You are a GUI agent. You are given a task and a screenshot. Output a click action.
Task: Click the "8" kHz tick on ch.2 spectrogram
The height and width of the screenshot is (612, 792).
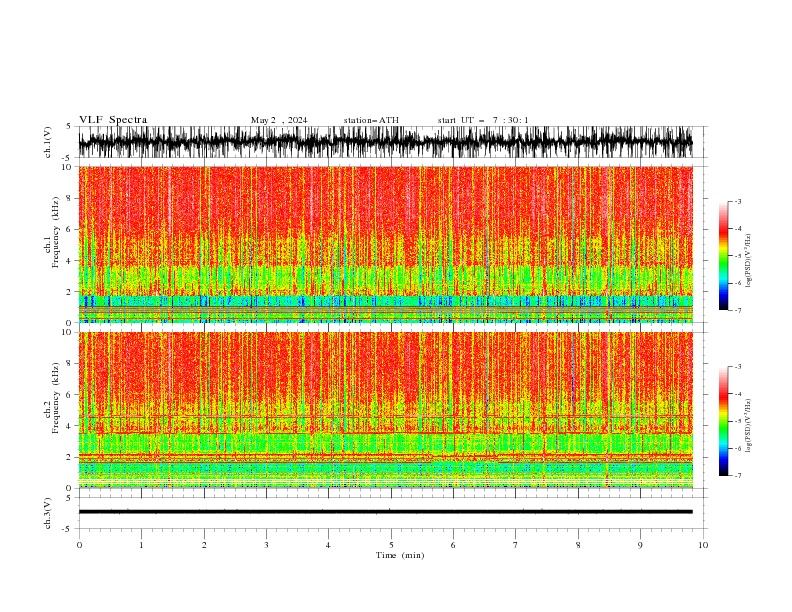pyautogui.click(x=69, y=363)
